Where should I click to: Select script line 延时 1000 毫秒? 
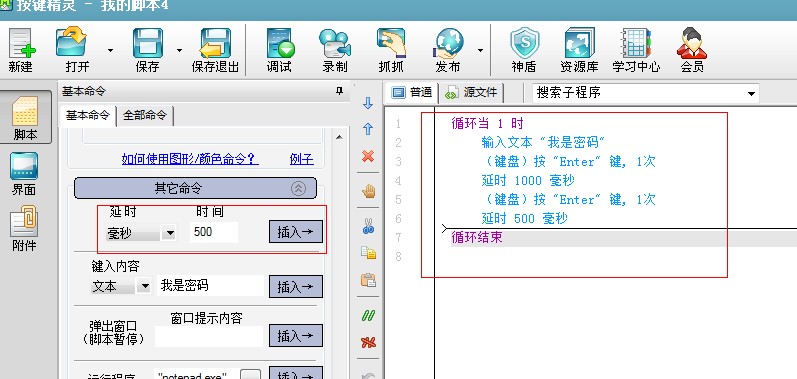[528, 180]
